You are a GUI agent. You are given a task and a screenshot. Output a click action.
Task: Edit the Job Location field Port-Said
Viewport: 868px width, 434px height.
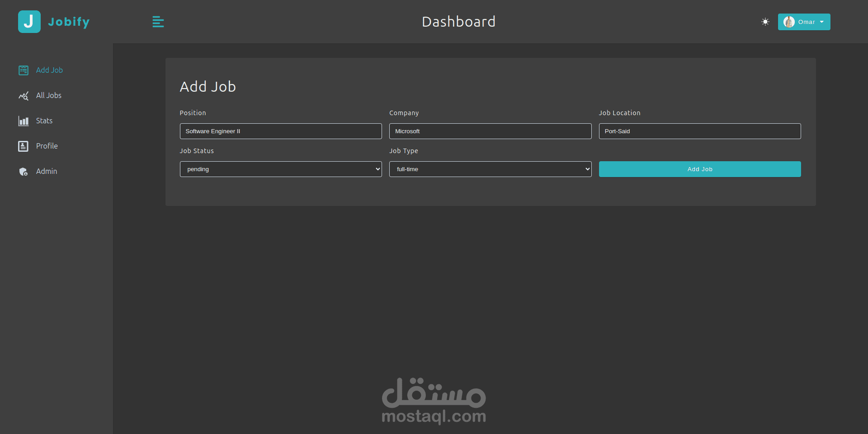(700, 131)
